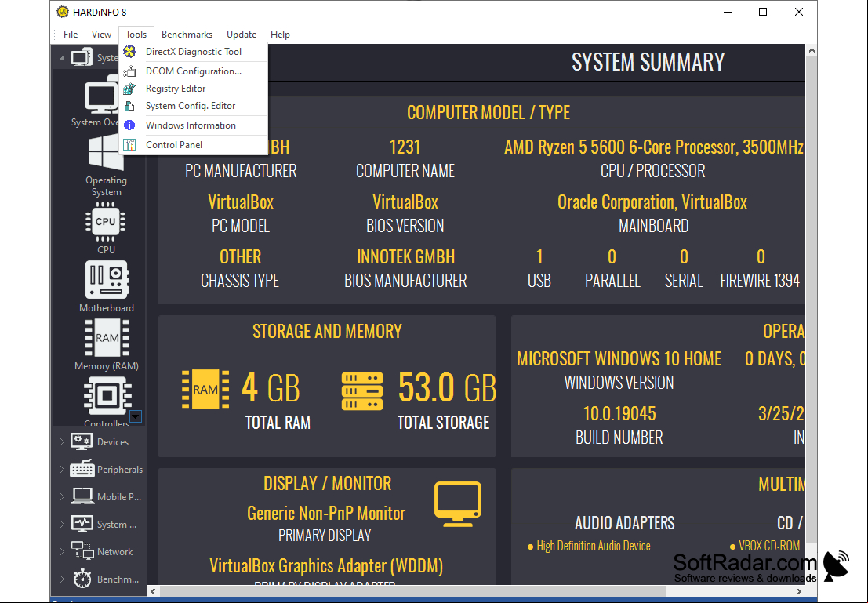868x603 pixels.
Task: Click the sidebar scroll-down dropdown arrow
Action: pos(136,416)
